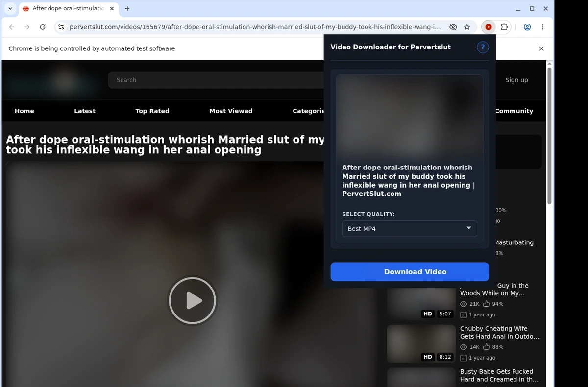This screenshot has height=387, width=588.
Task: Reload the current page
Action: 43,27
